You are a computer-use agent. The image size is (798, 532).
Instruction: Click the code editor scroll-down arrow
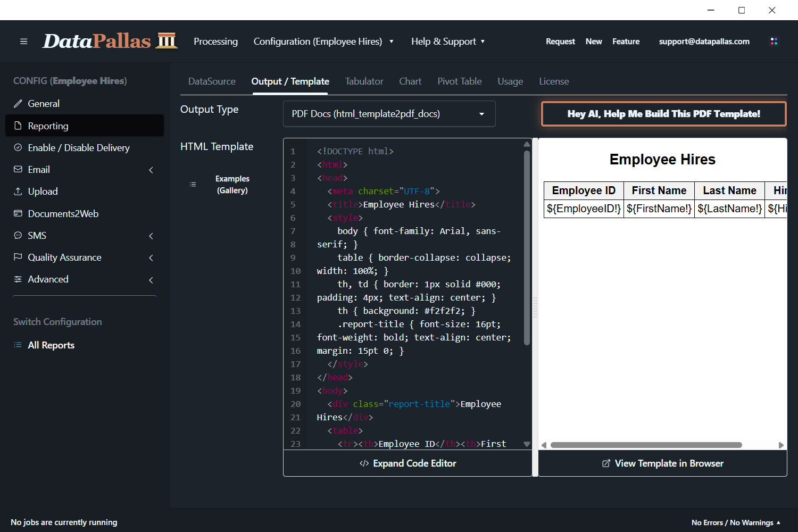tap(527, 444)
